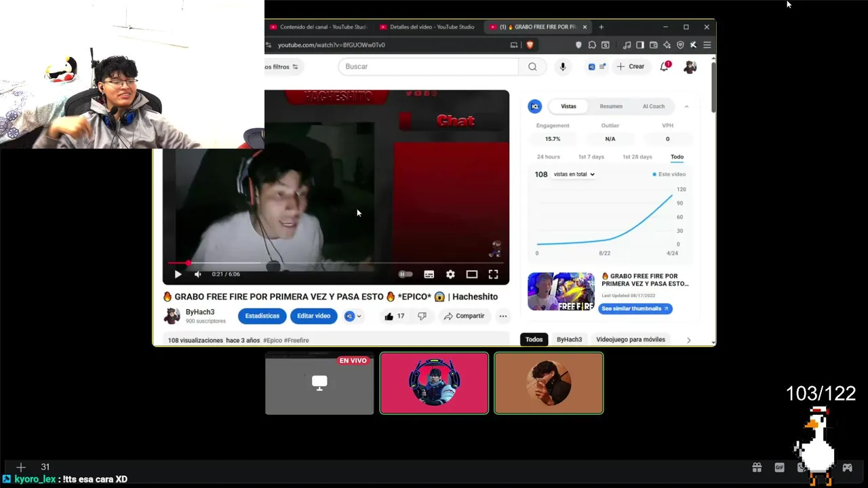Close the GRABO FREE FIRE browser tab

(x=585, y=27)
